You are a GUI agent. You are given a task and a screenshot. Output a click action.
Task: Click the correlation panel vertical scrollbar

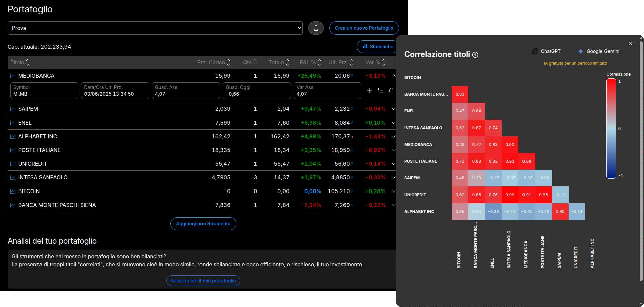point(641,161)
